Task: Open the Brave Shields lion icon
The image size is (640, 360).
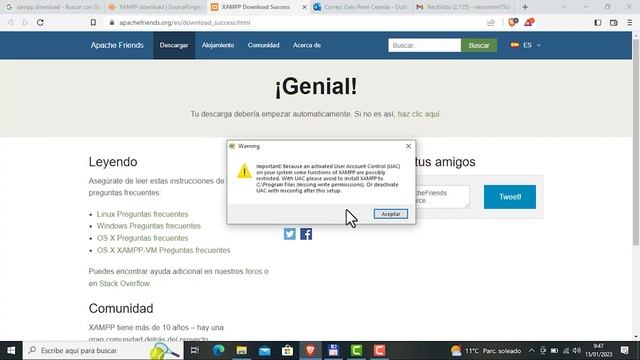Action: point(513,22)
